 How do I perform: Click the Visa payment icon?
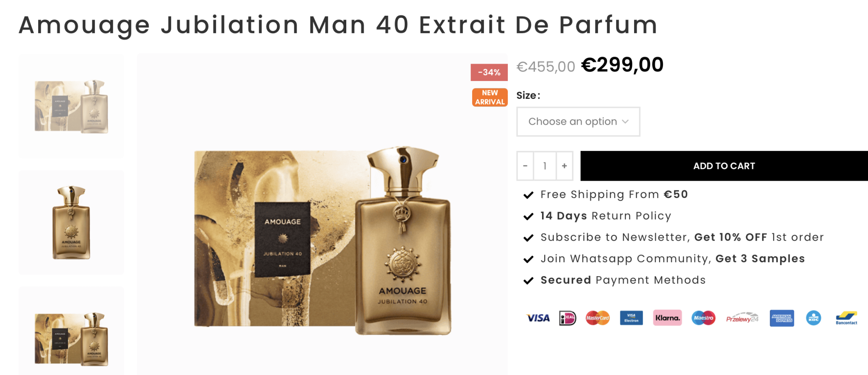click(538, 318)
